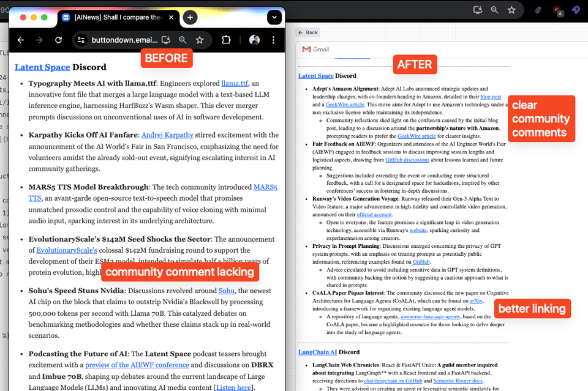Image resolution: width=588 pixels, height=391 pixels.
Task: Open the EvolutionaryScale's link
Action: pyautogui.click(x=67, y=250)
